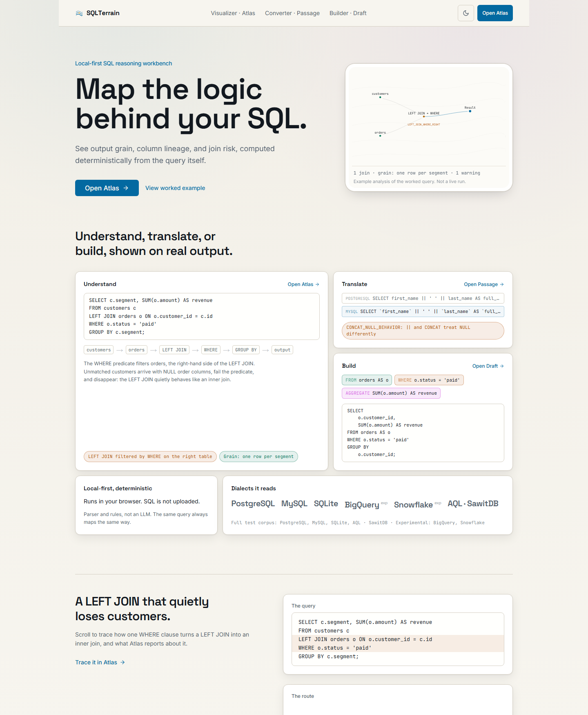Click the CONCAT_NULL_BEHAVIOR warning box
The image size is (588, 715).
click(x=423, y=331)
